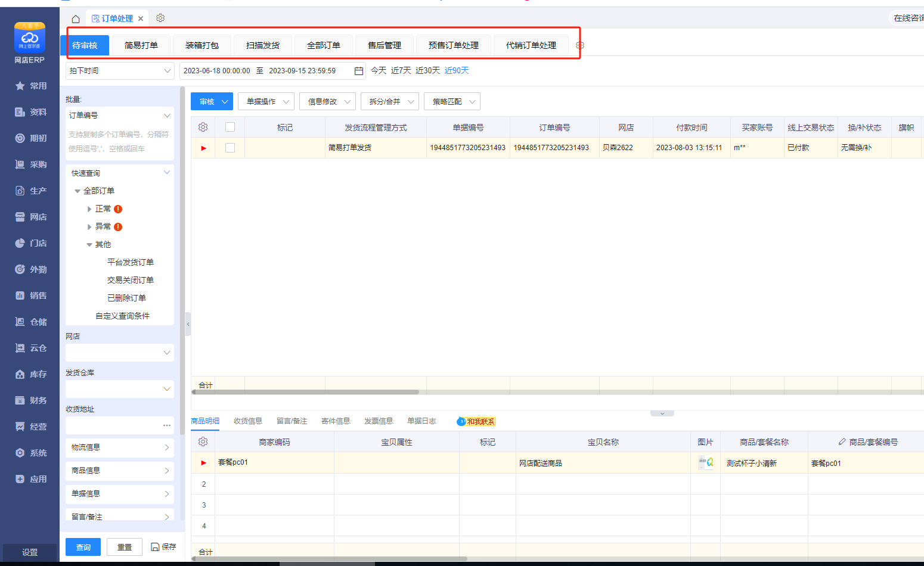Image resolution: width=924 pixels, height=566 pixels.
Task: Open 外勤 module in sidebar
Action: 30,269
